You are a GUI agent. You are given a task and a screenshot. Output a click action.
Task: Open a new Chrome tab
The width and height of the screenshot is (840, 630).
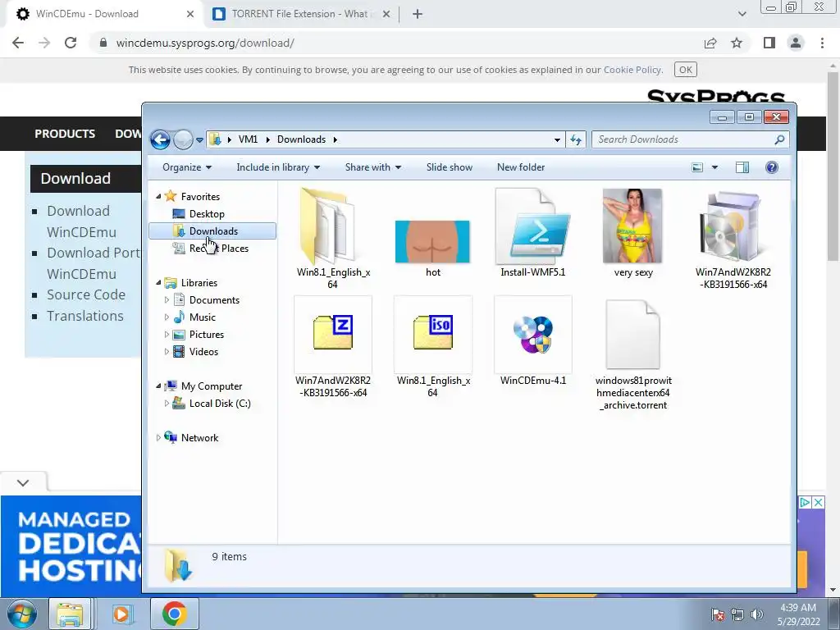[x=418, y=14]
